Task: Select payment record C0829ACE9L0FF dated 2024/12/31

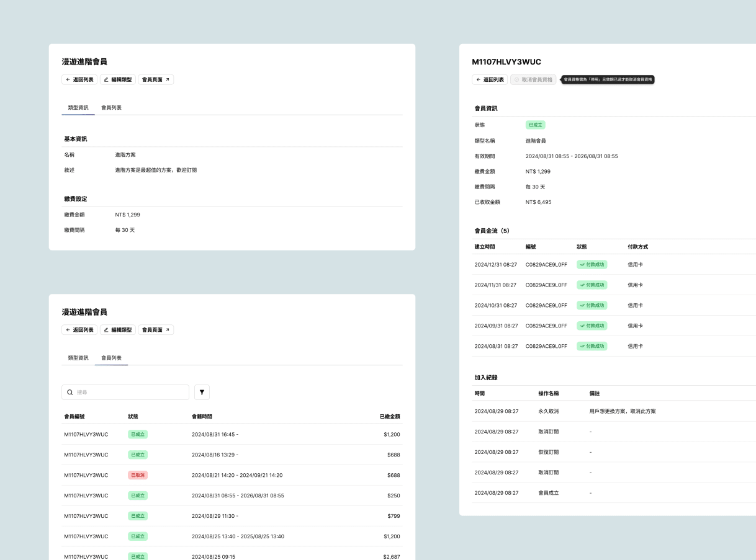Action: click(x=546, y=264)
